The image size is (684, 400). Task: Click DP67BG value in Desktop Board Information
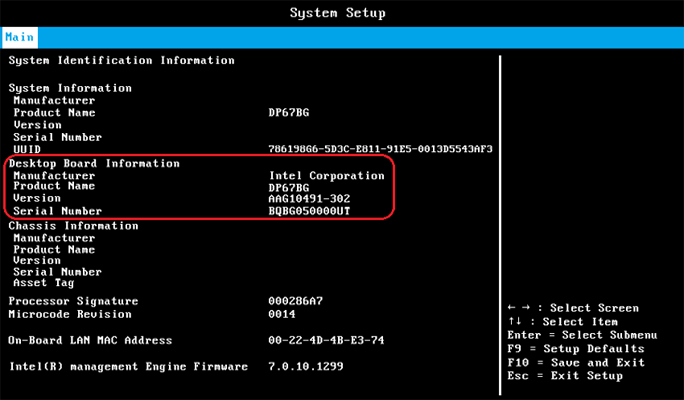pos(289,188)
